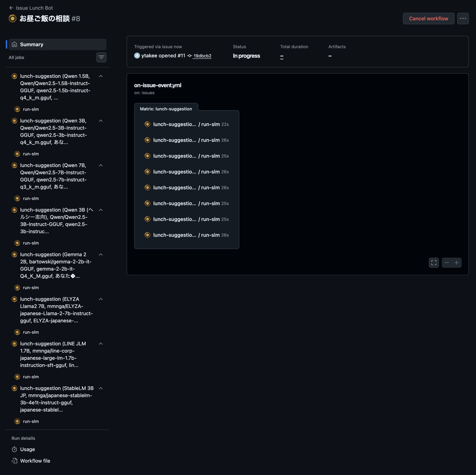476x475 pixels.
Task: Click the back arrow to Issue Lunch Bot
Action: 11,8
